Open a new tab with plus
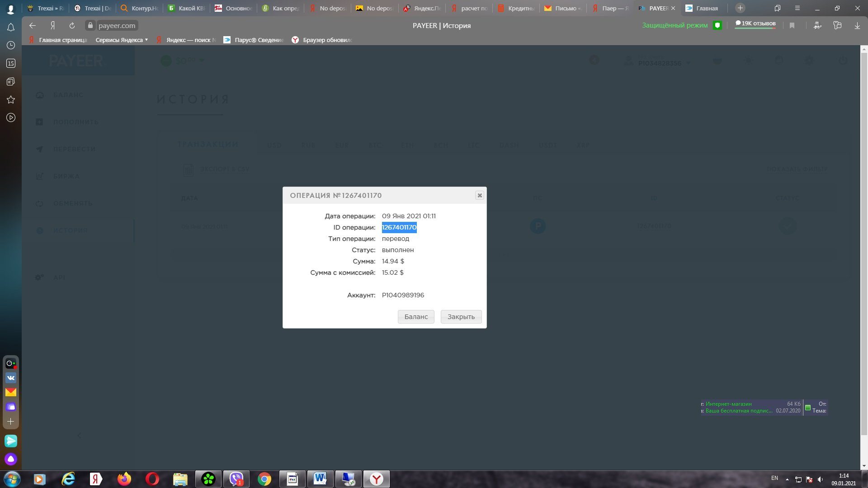Viewport: 868px width, 488px height. 740,8
